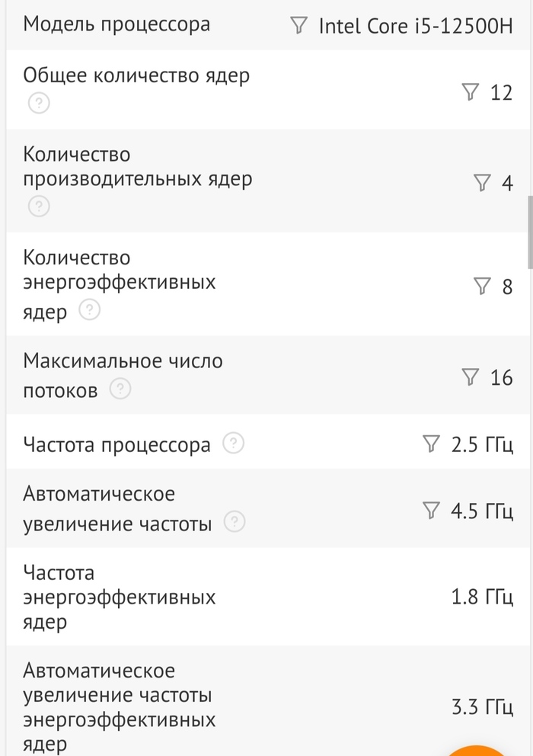
Task: Show help for Максимальное число потоков
Action: (120, 390)
